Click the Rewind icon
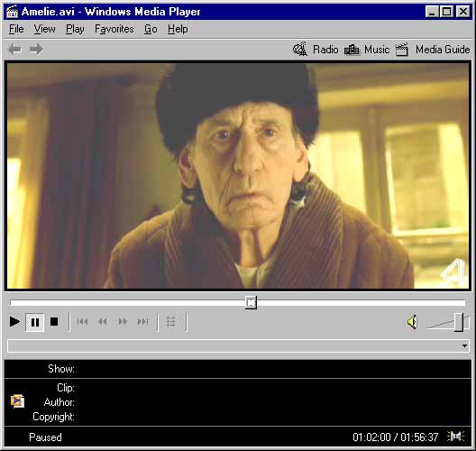The width and height of the screenshot is (476, 451). [x=102, y=322]
